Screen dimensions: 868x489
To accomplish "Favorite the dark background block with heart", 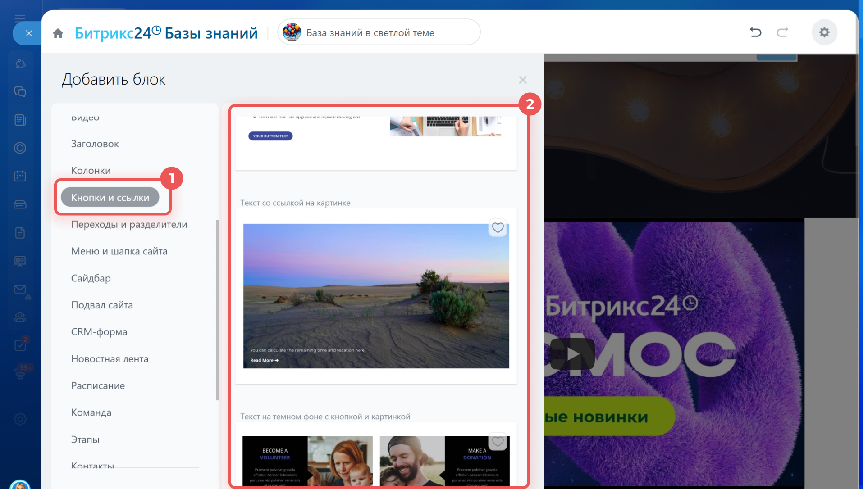I will pyautogui.click(x=498, y=441).
